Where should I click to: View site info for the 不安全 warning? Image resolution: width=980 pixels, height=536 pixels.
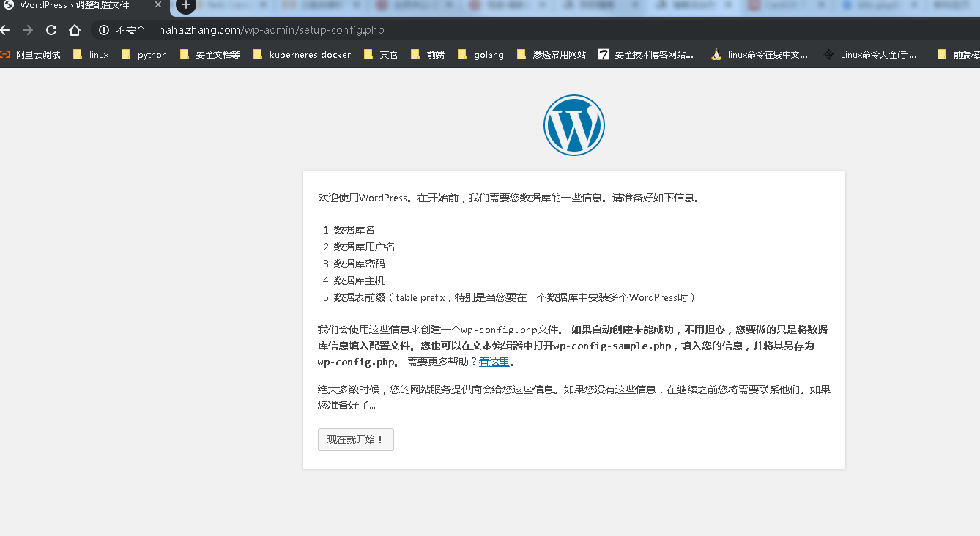point(104,30)
